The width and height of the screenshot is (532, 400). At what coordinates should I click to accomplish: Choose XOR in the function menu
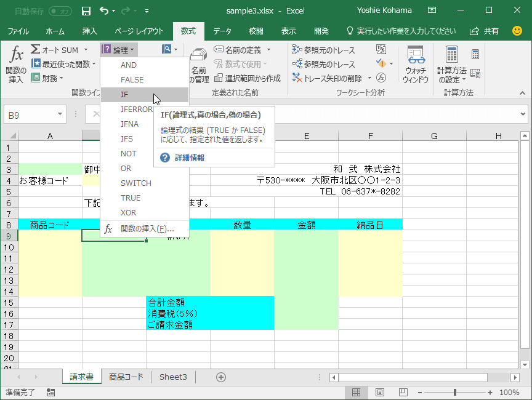pos(145,212)
